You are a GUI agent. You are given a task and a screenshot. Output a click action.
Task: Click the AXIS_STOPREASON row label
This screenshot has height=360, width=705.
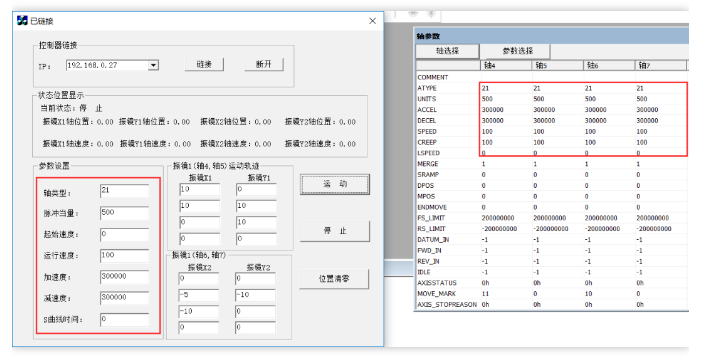(447, 305)
